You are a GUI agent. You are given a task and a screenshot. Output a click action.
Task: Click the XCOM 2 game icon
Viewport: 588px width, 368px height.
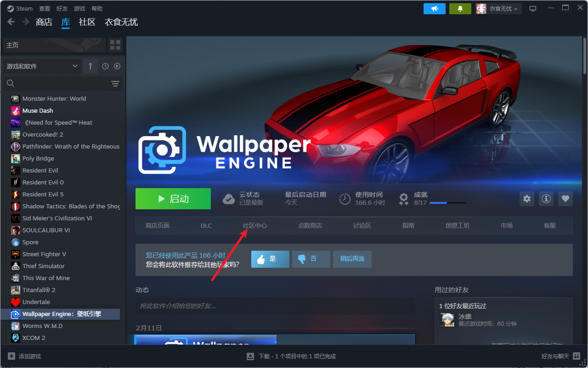(x=16, y=338)
